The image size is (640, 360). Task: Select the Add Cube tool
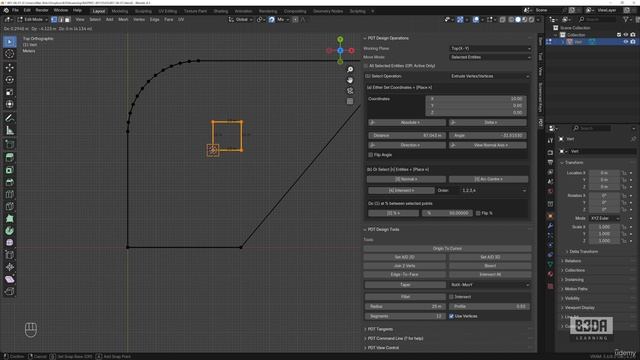[10, 144]
